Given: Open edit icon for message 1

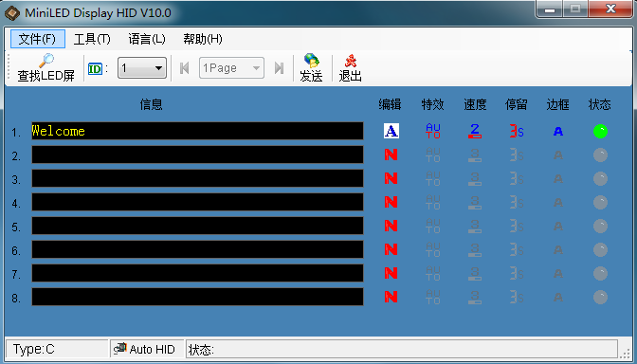Looking at the screenshot, I should point(391,131).
